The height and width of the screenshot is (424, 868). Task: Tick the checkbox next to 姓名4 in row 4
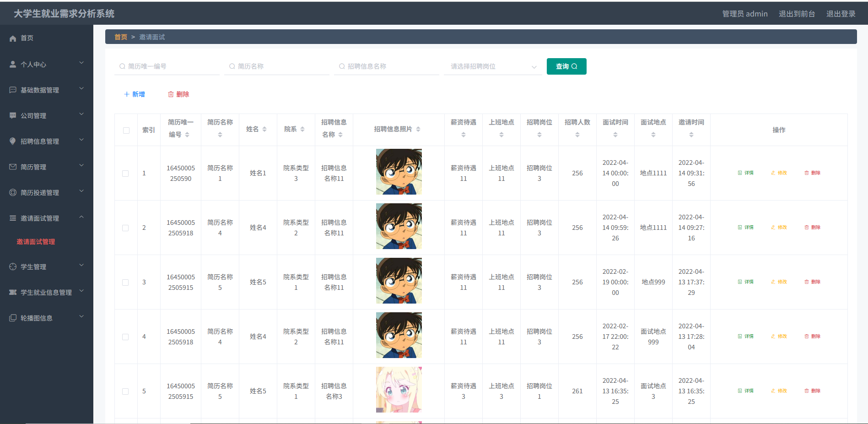[126, 337]
